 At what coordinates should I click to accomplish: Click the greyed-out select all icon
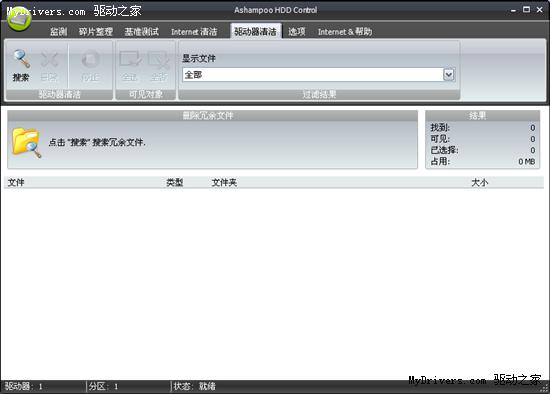[130, 59]
